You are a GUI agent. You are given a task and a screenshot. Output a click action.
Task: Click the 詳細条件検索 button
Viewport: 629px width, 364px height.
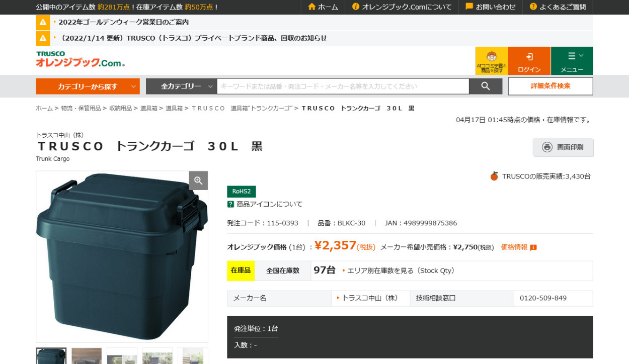(550, 86)
